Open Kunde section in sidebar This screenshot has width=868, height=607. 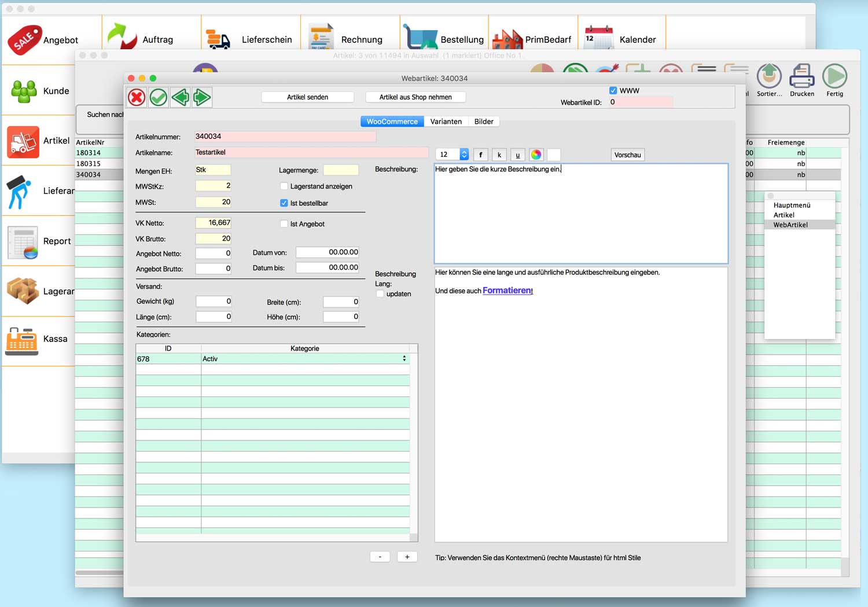coord(40,91)
